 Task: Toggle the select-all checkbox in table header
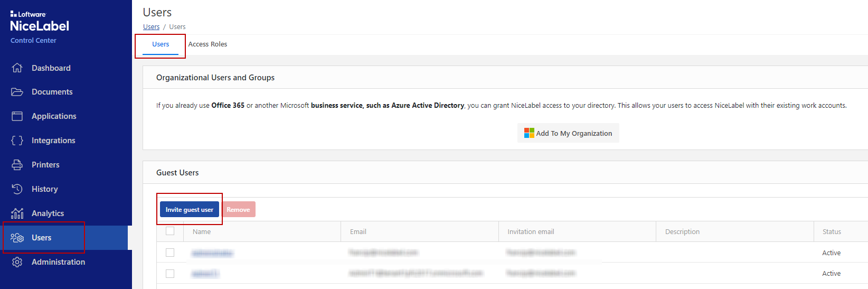(170, 231)
